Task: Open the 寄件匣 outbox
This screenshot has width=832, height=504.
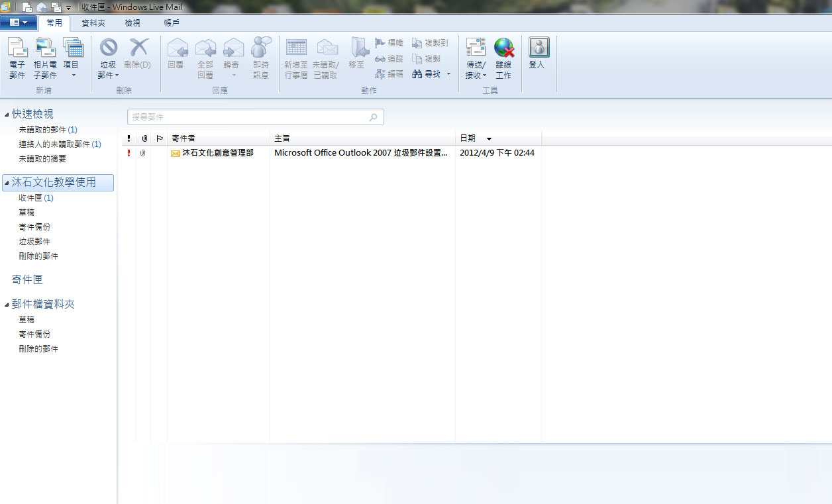Action: [x=27, y=279]
